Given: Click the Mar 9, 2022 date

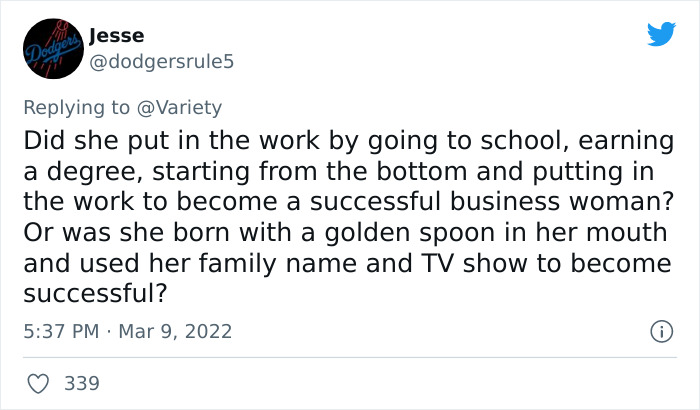Looking at the screenshot, I should coord(176,332).
